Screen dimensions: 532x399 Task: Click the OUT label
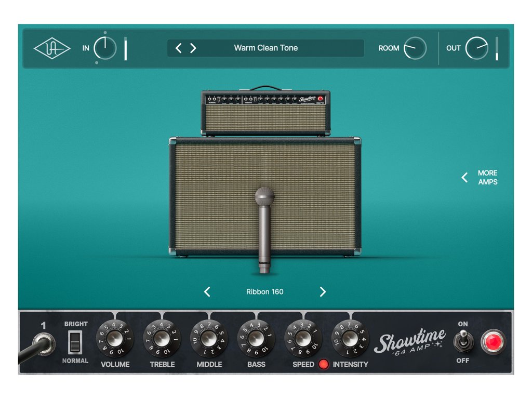(453, 48)
